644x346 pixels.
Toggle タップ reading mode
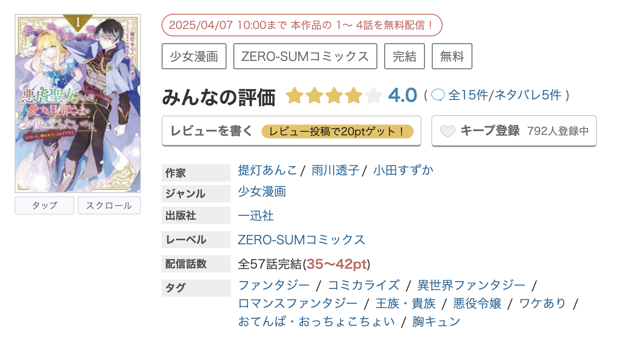click(x=44, y=205)
